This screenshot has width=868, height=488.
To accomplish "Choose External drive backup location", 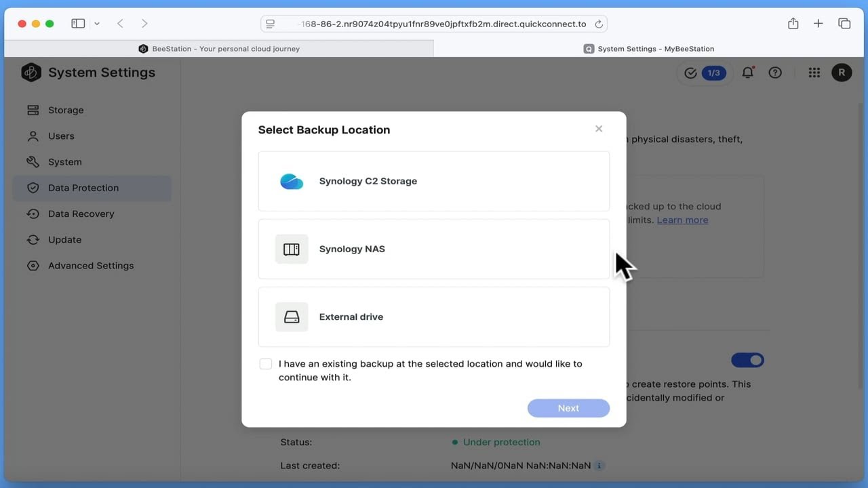I will pyautogui.click(x=434, y=317).
